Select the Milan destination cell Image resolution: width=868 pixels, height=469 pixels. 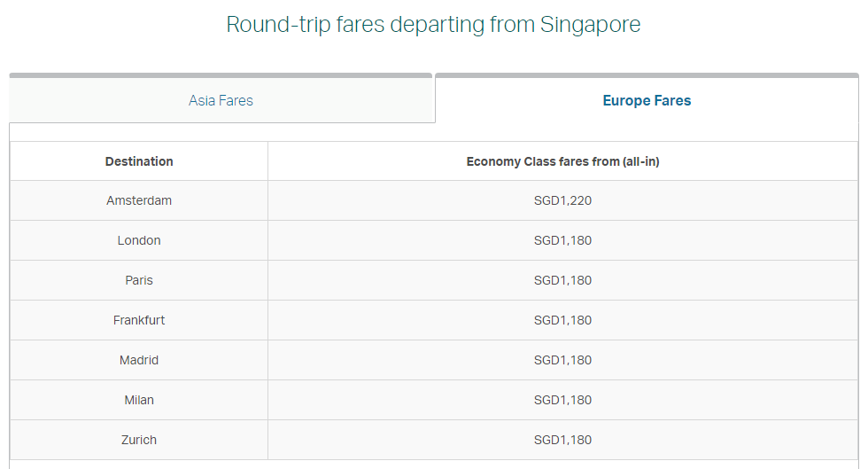coord(139,400)
